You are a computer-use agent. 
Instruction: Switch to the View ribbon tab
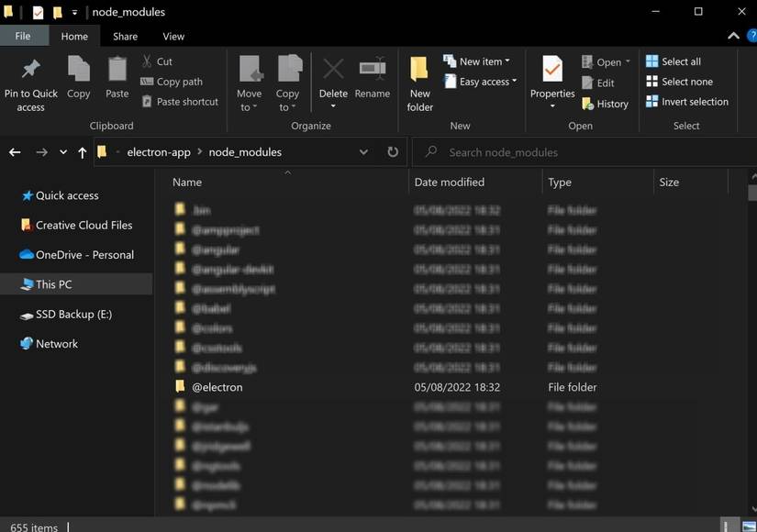pyautogui.click(x=173, y=36)
